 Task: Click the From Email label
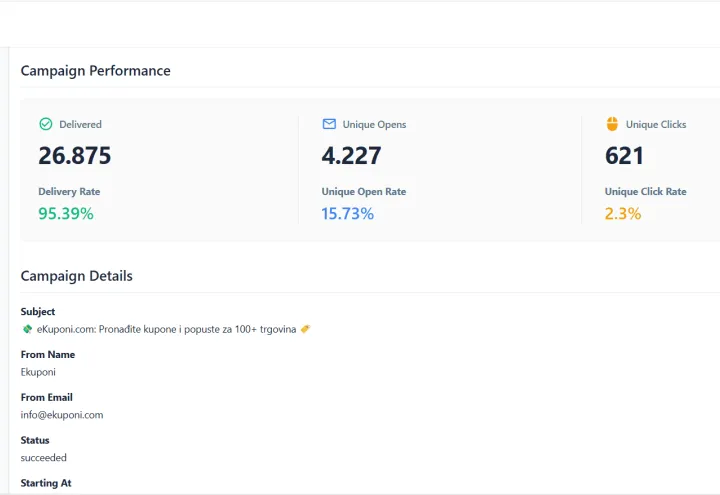click(x=46, y=397)
